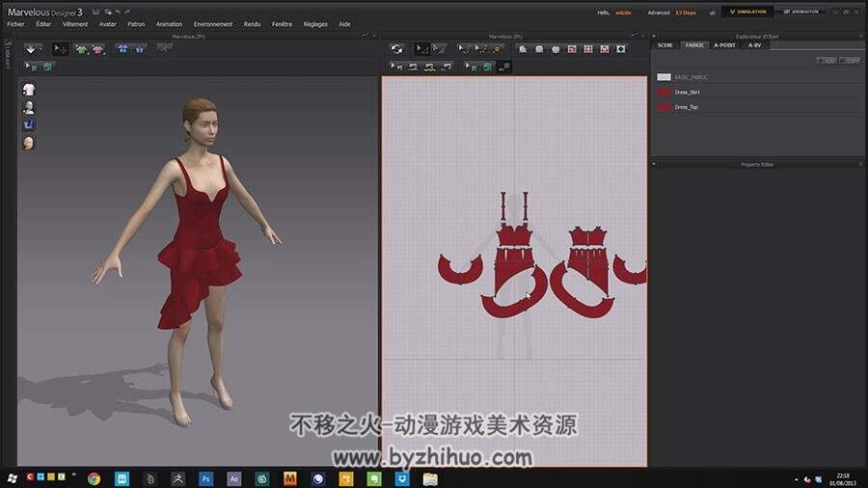Open the Avatar menu

click(107, 24)
